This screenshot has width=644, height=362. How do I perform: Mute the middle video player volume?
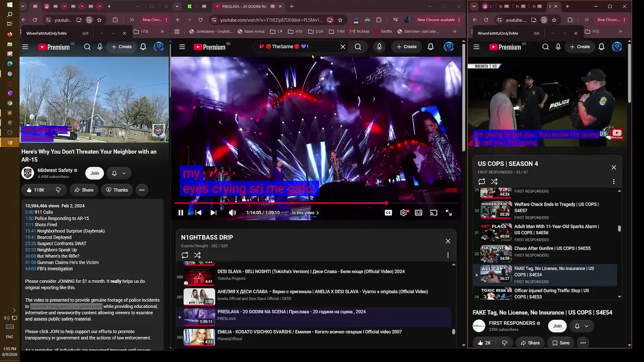(232, 213)
